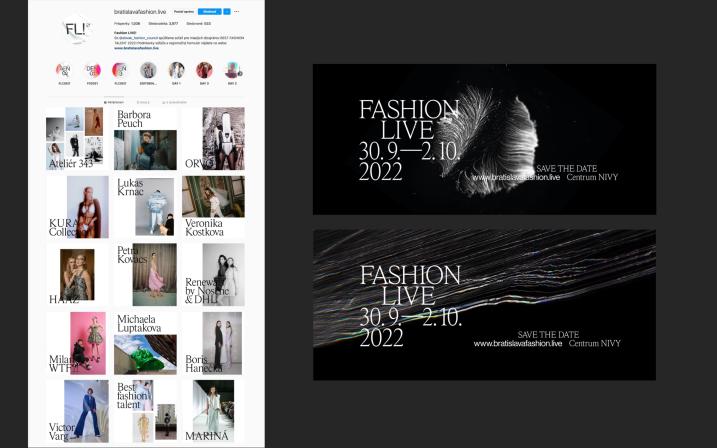
Task: Open the following count
Action: point(198,23)
